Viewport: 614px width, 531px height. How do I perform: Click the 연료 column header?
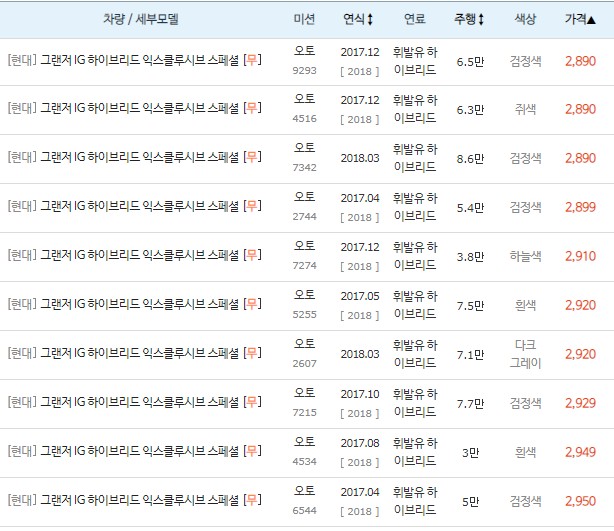[x=415, y=19]
